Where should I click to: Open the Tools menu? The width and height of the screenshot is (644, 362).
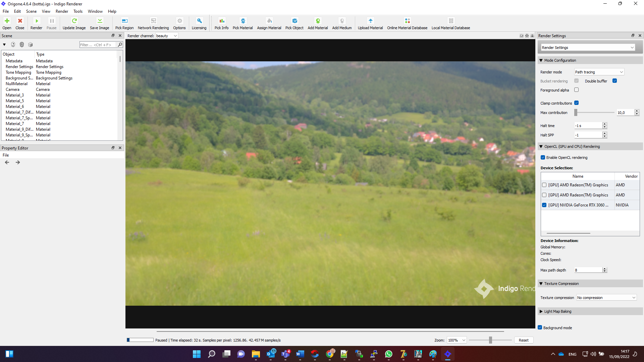pyautogui.click(x=78, y=11)
